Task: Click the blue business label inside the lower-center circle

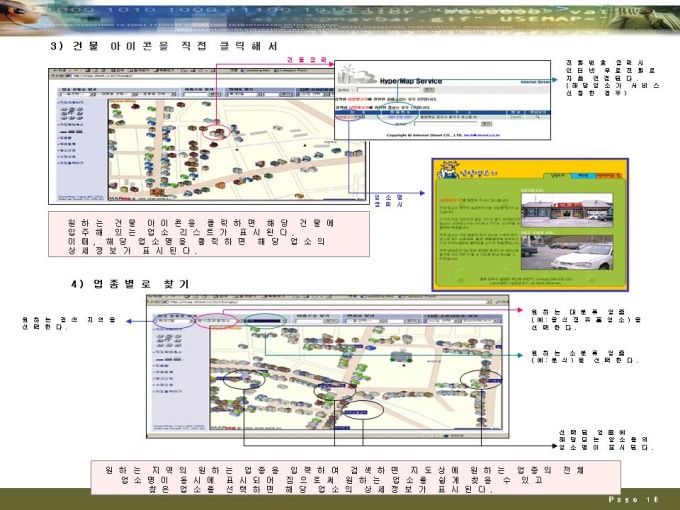Action: point(356,412)
